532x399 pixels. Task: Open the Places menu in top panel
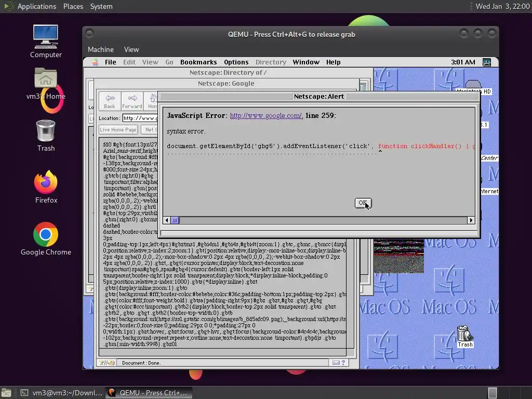73,6
